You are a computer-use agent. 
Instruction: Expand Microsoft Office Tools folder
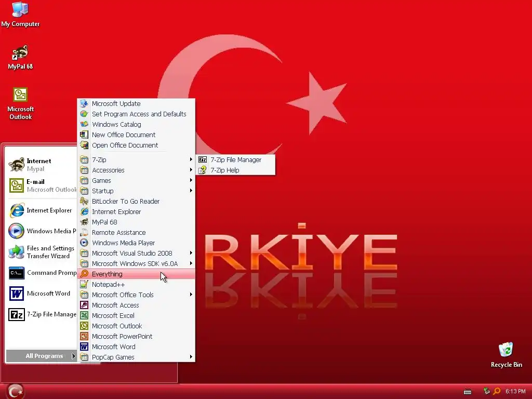coord(137,295)
